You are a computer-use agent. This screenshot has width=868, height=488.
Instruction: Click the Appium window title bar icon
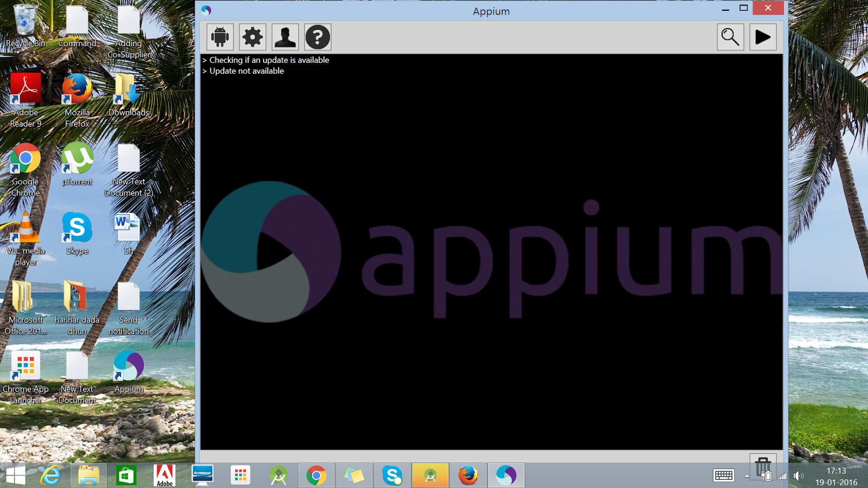click(206, 10)
